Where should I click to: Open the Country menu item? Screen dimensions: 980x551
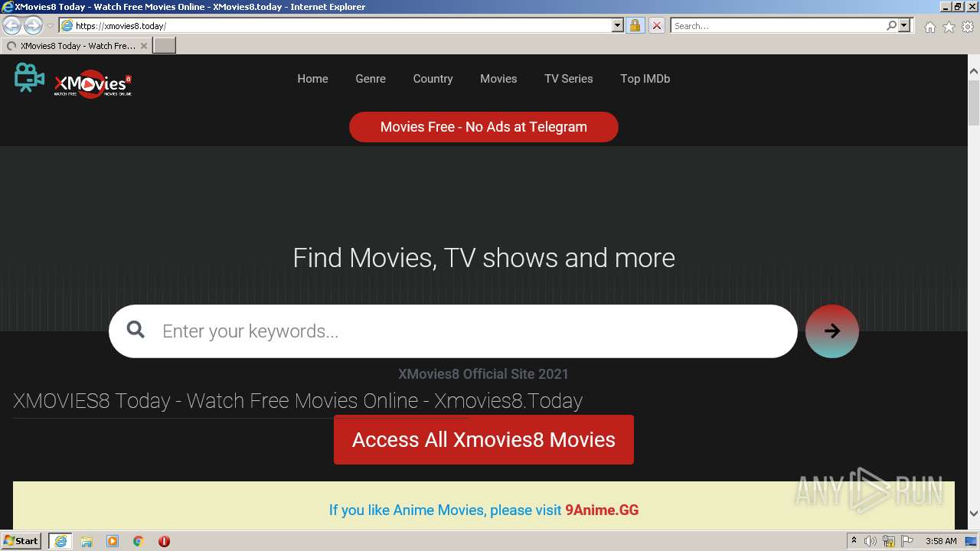(433, 79)
